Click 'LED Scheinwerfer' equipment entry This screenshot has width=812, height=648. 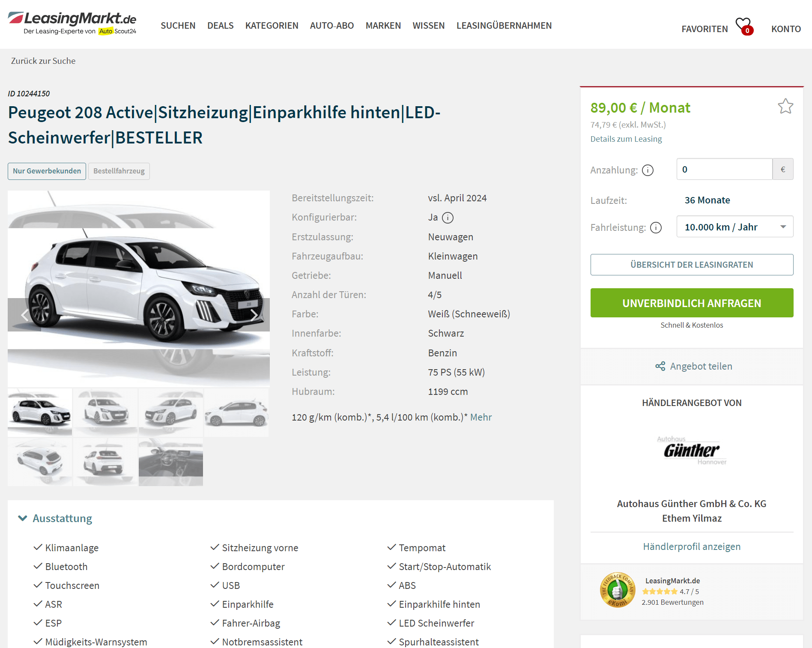pyautogui.click(x=436, y=623)
